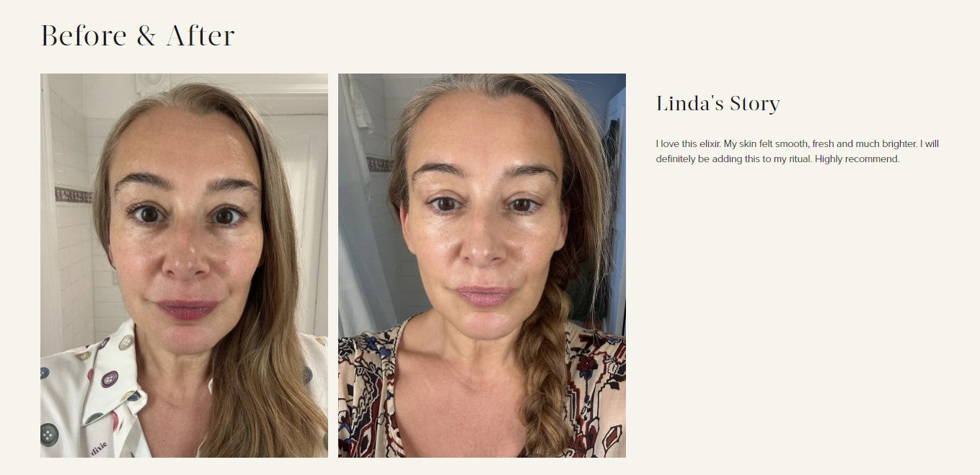Open the right after photo
This screenshot has width=980, height=475.
pos(482,265)
